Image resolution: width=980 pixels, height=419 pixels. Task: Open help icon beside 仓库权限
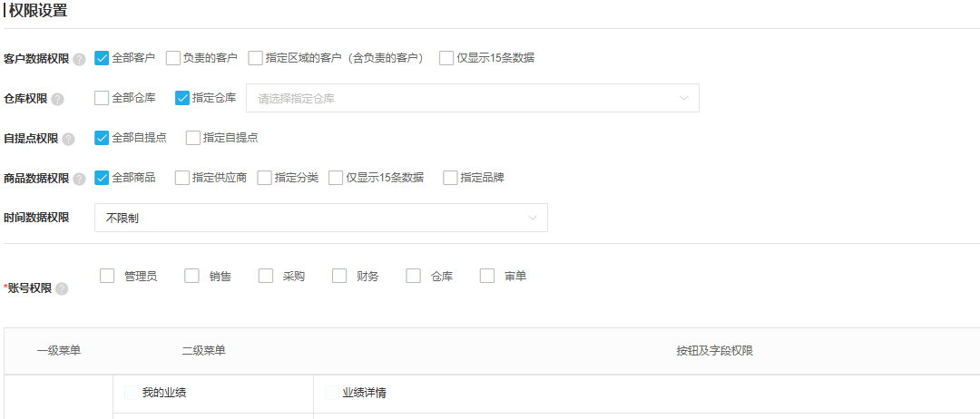click(x=57, y=99)
